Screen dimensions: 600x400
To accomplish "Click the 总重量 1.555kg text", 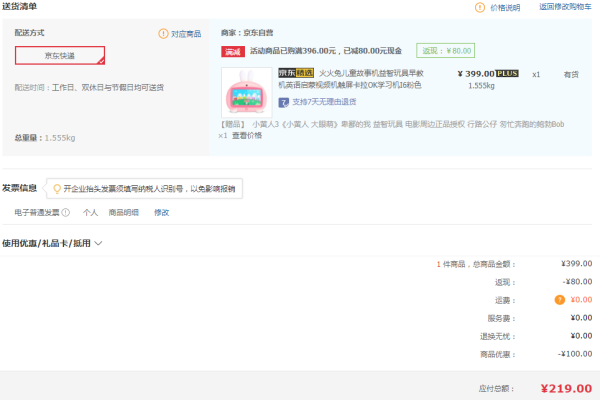I will point(45,138).
